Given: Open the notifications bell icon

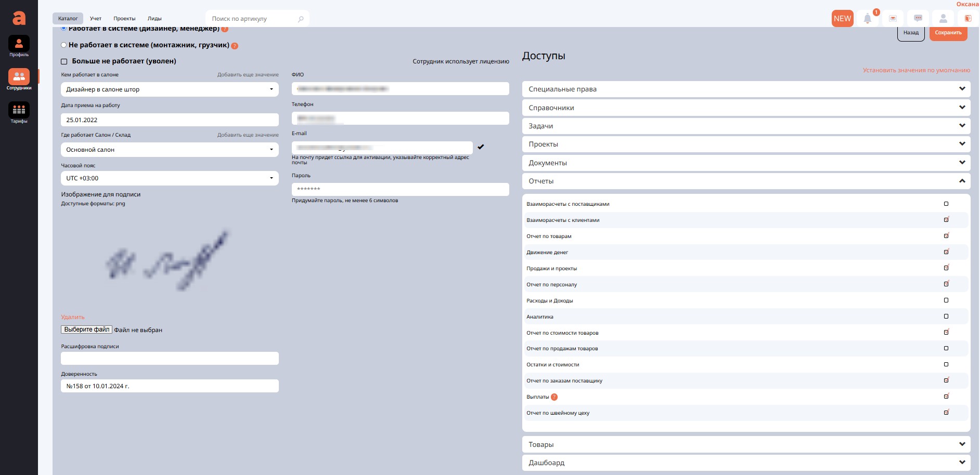Looking at the screenshot, I should coord(867,19).
